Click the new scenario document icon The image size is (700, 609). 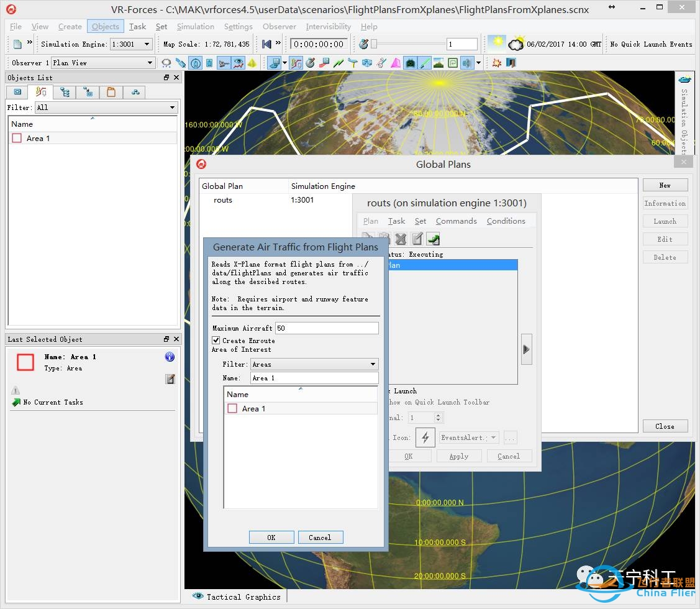point(17,44)
